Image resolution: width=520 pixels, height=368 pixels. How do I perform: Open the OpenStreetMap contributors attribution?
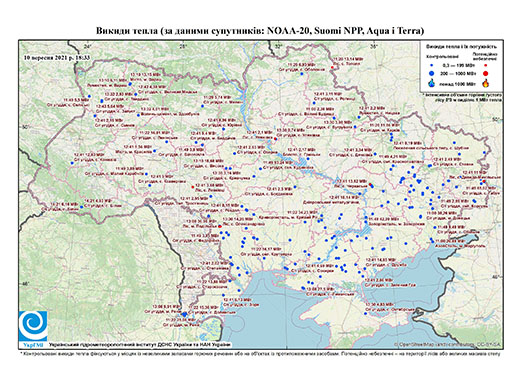point(448,344)
